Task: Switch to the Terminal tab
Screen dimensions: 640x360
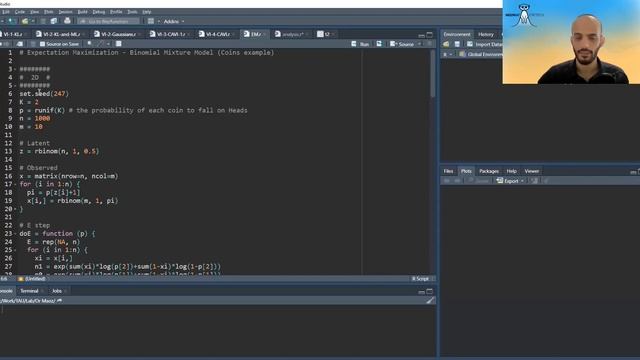Action: point(29,291)
